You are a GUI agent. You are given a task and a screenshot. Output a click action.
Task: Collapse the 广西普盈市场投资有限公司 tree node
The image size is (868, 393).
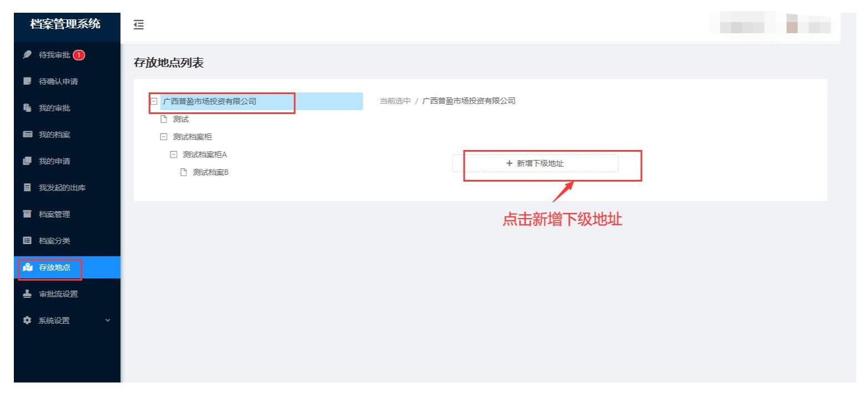(153, 101)
